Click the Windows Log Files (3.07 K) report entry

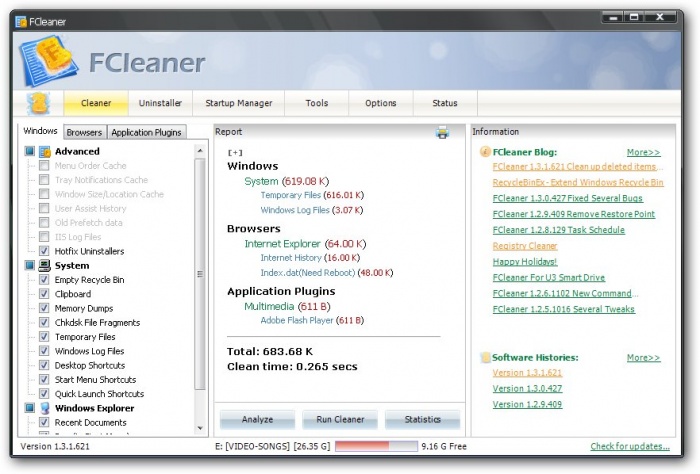[x=312, y=210]
